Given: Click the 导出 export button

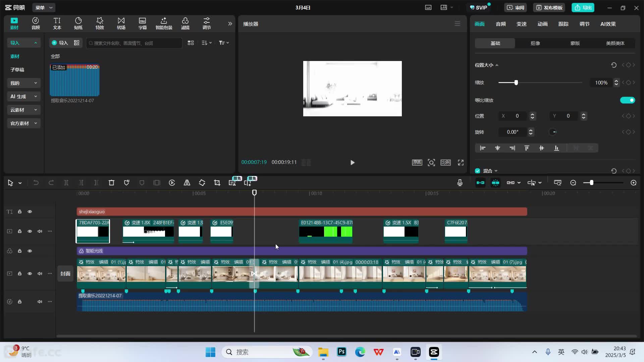Looking at the screenshot, I should (x=583, y=8).
